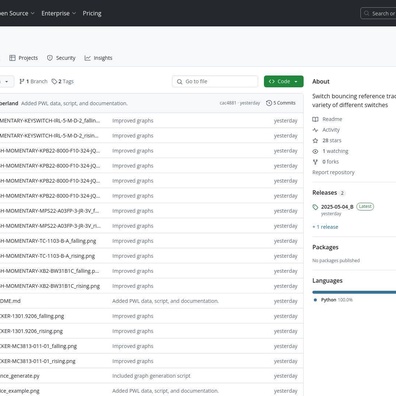Image resolution: width=396 pixels, height=396 pixels.
Task: Click the pulse icon next to Activity
Action: pos(315,130)
